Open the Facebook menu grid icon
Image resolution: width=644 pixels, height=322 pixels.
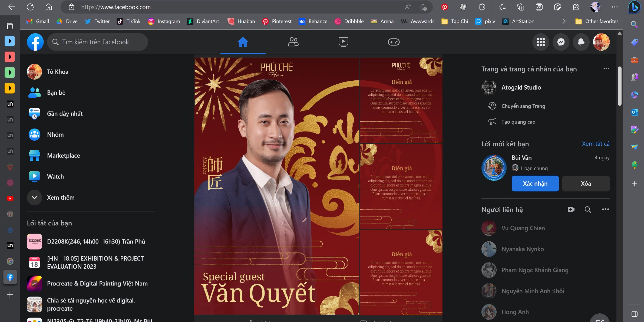(540, 42)
